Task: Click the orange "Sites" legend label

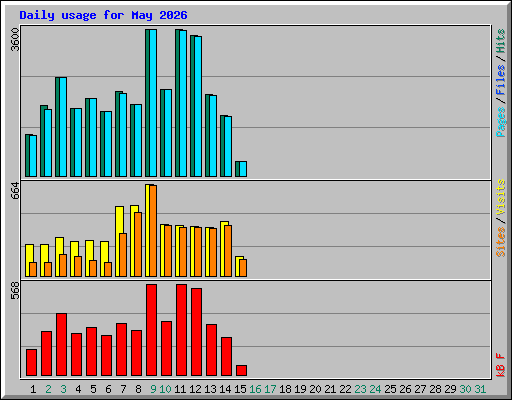Action: (x=501, y=242)
